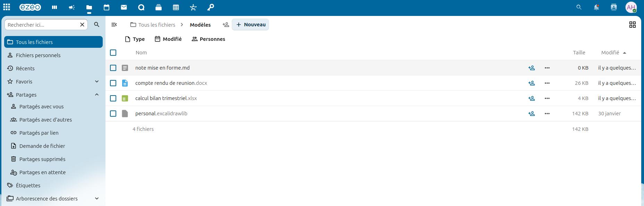644x206 pixels.
Task: Share note mise en forme.md
Action: pyautogui.click(x=532, y=68)
